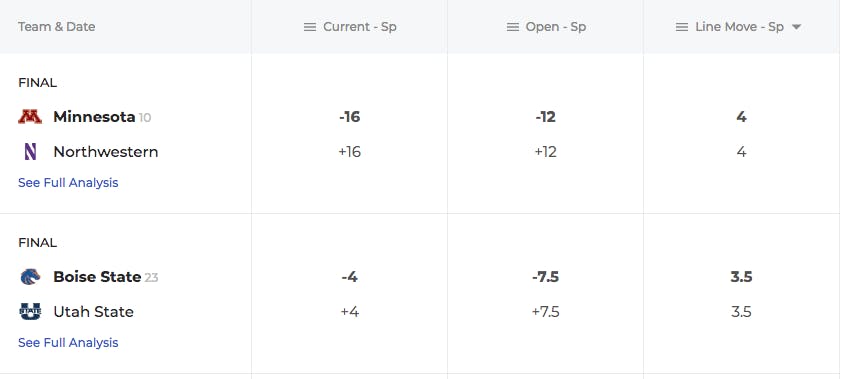Select Minnesota's current spread -16
Image resolution: width=846 pixels, height=379 pixels.
(350, 117)
